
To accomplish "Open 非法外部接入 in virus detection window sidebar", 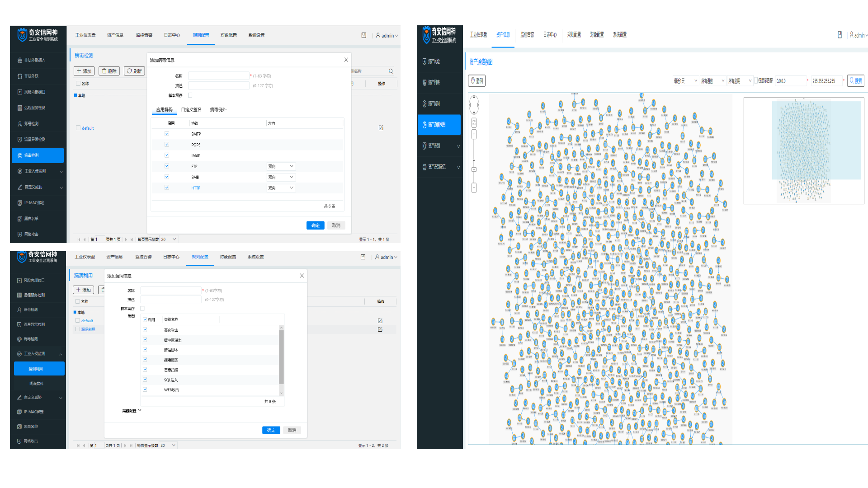I will [x=34, y=60].
